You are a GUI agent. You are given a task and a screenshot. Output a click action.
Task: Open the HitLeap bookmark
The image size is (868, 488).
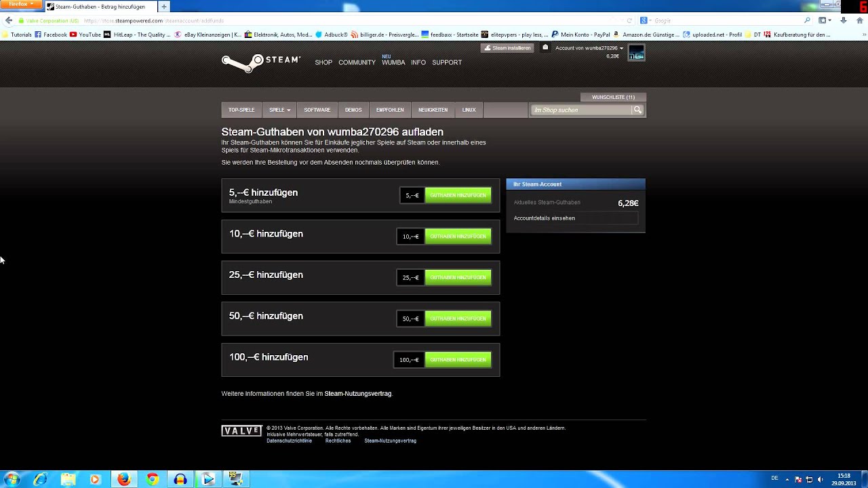tap(138, 35)
